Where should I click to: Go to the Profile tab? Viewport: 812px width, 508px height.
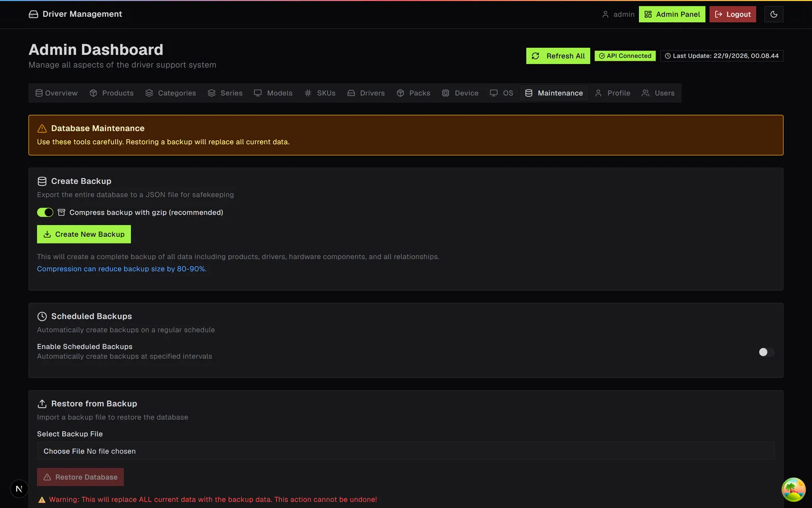coord(613,93)
